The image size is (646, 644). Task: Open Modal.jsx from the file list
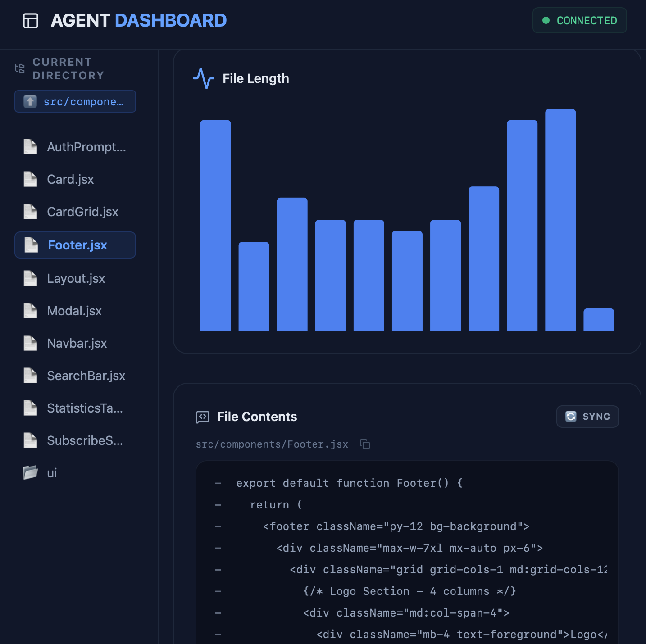pos(75,311)
